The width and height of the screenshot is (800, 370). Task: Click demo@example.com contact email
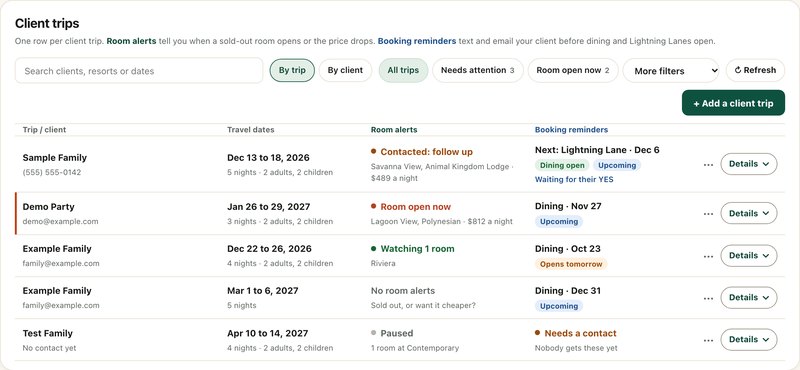60,221
